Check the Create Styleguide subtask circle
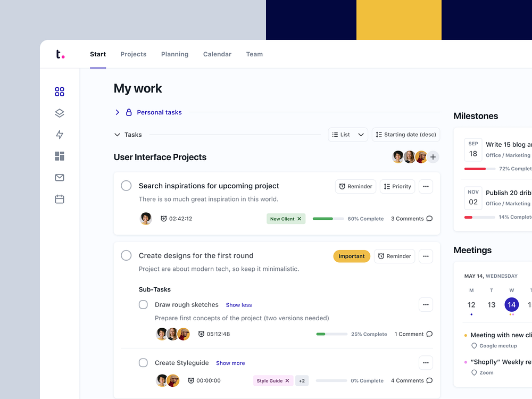Image resolution: width=532 pixels, height=399 pixels. [x=143, y=362]
